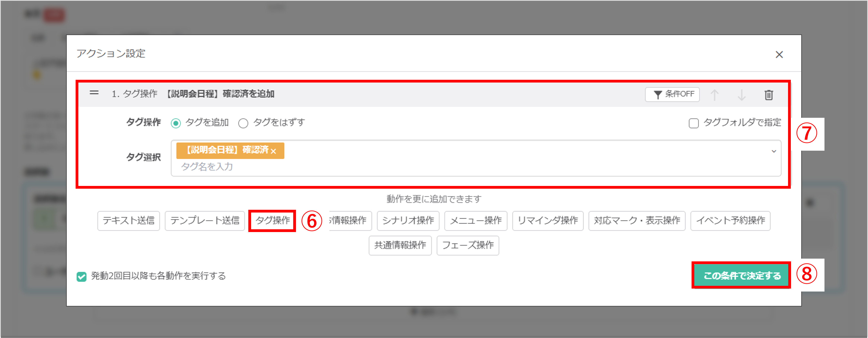Select the タグをはずす radio button
Image resolution: width=868 pixels, height=338 pixels.
[243, 123]
